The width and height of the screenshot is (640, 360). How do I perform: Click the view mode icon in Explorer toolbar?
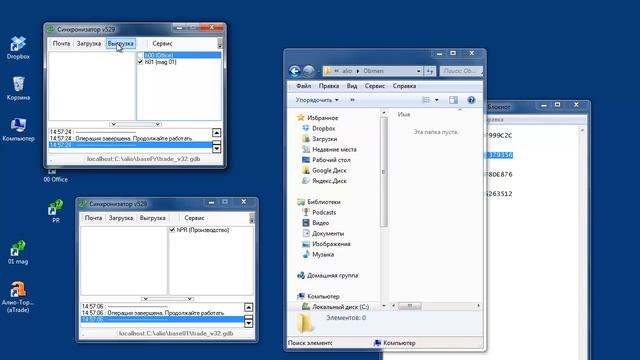[x=426, y=100]
